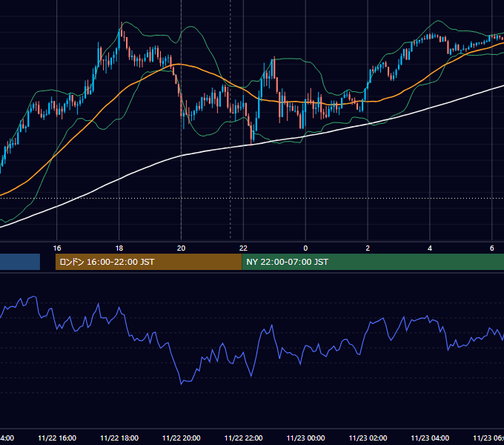Click the '16' hour label on chart axis

pos(57,248)
